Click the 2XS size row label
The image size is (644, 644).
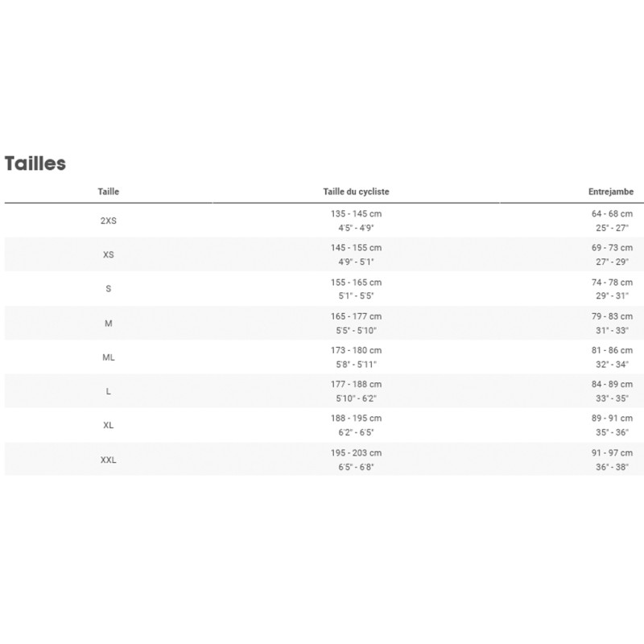pos(109,221)
